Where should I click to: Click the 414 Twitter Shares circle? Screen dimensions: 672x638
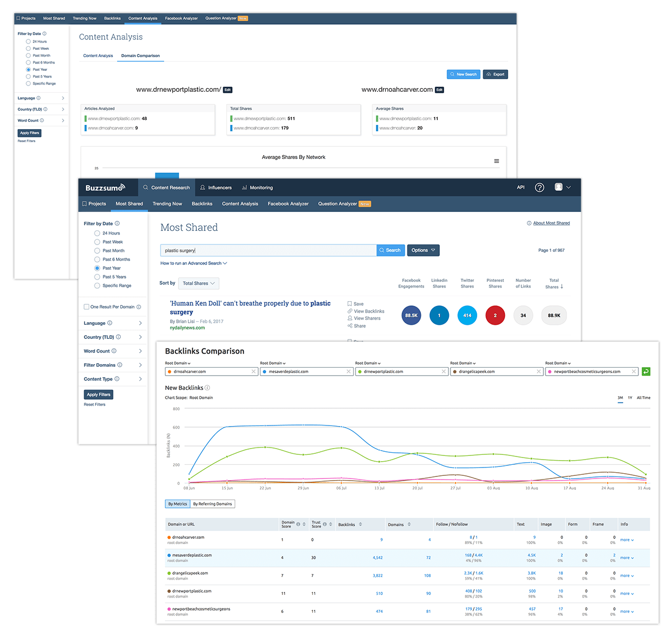tap(467, 315)
